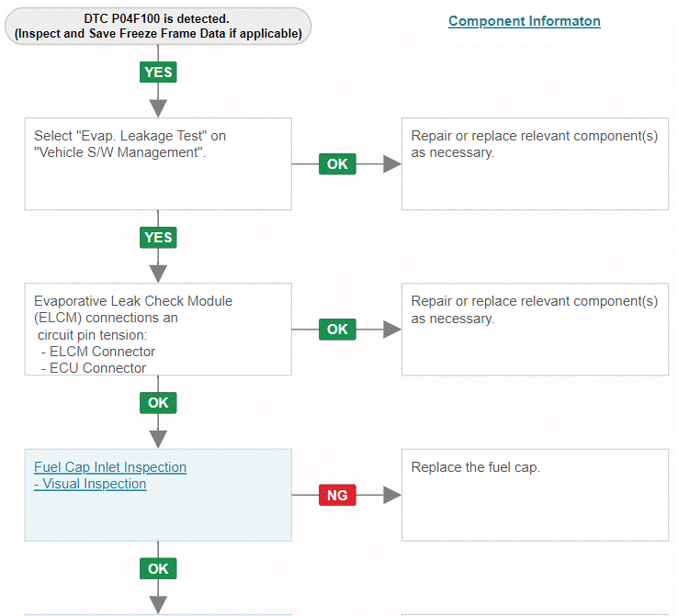Viewport: 678px width, 616px height.
Task: Click the repair text beside Evap. Leakage Test
Action: [535, 144]
